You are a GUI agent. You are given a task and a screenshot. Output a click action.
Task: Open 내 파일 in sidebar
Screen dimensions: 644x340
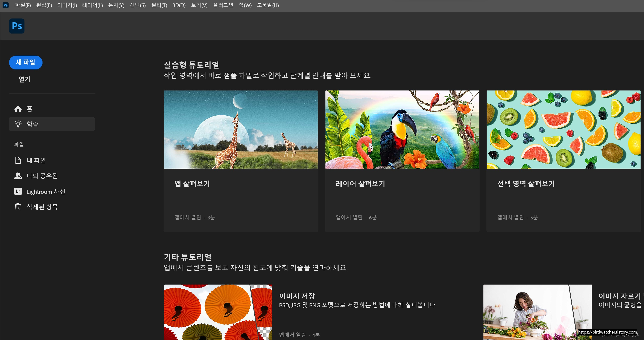tap(52, 160)
